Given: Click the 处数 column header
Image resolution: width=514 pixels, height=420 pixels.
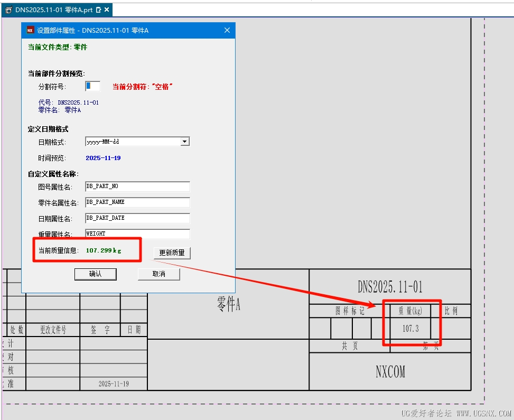Looking at the screenshot, I should 16,330.
